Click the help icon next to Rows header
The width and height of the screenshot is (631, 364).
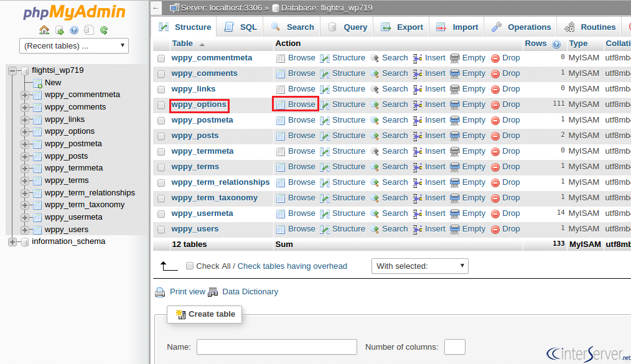556,44
